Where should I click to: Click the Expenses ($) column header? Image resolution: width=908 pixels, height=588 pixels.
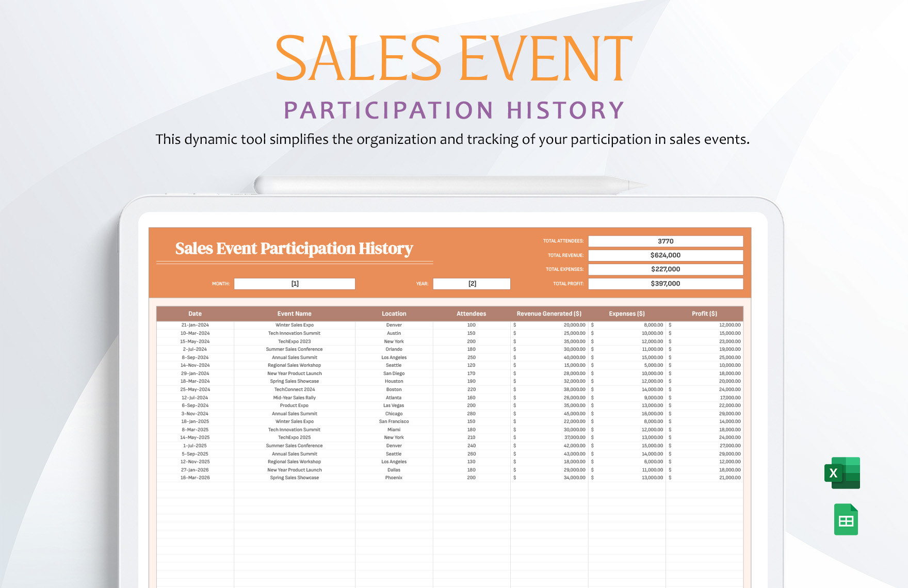627,314
